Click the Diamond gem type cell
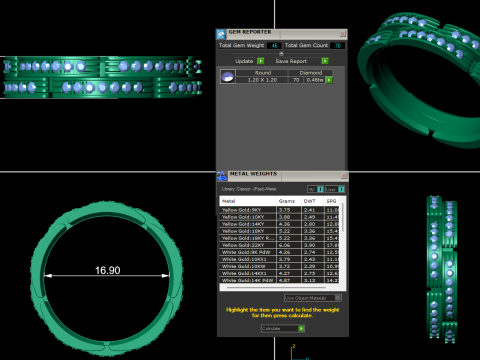Image resolution: width=480 pixels, height=360 pixels. point(310,73)
